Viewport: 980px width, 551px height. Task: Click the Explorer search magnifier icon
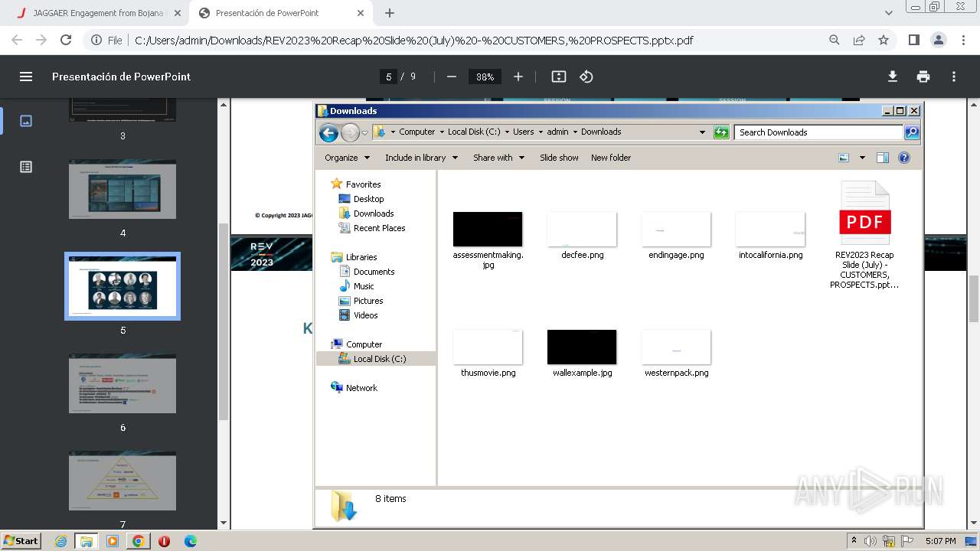(x=912, y=132)
